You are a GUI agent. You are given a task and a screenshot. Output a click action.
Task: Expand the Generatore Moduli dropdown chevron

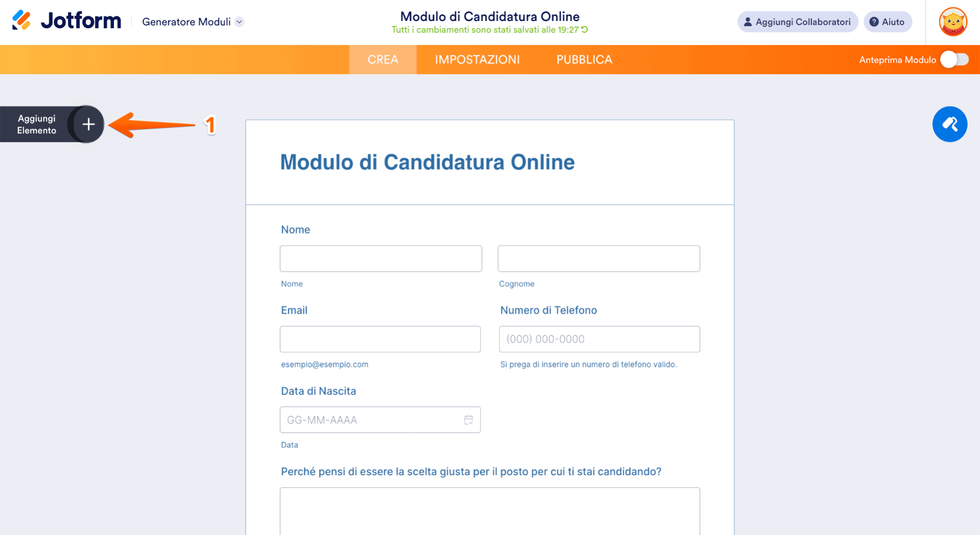(238, 22)
